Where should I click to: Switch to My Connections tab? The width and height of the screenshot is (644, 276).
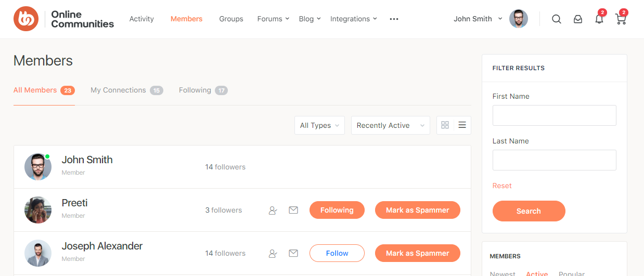pyautogui.click(x=126, y=90)
